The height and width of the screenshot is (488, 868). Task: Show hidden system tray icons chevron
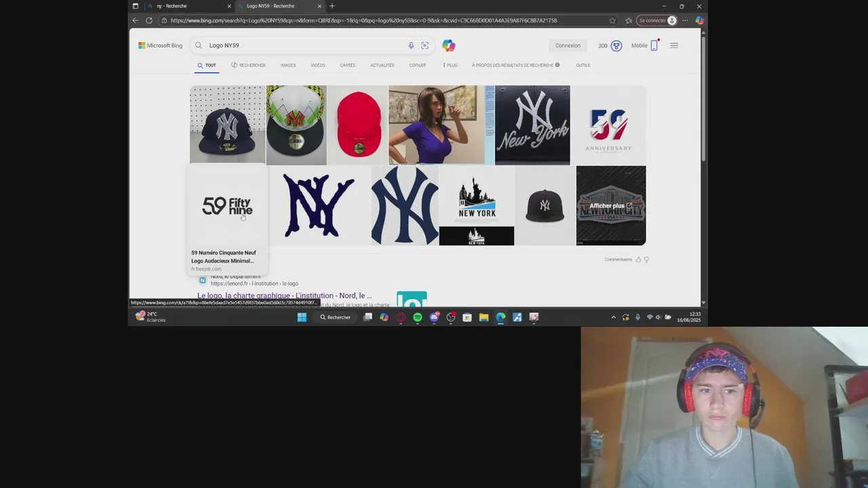coord(614,317)
